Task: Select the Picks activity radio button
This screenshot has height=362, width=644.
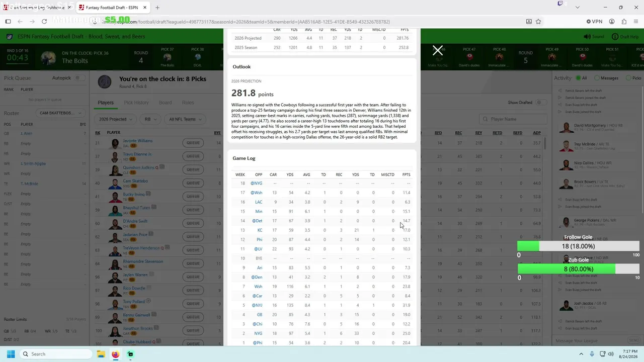Action: [x=628, y=78]
